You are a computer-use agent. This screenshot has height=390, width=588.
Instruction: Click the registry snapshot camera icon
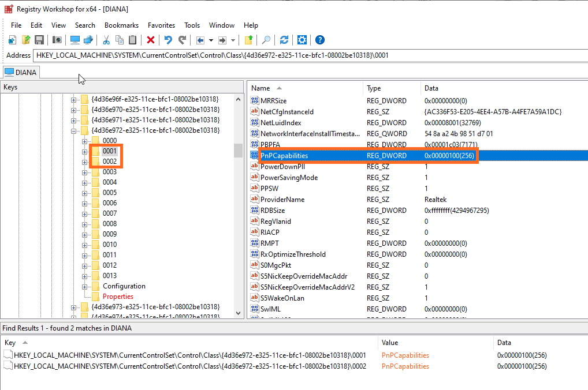point(57,40)
